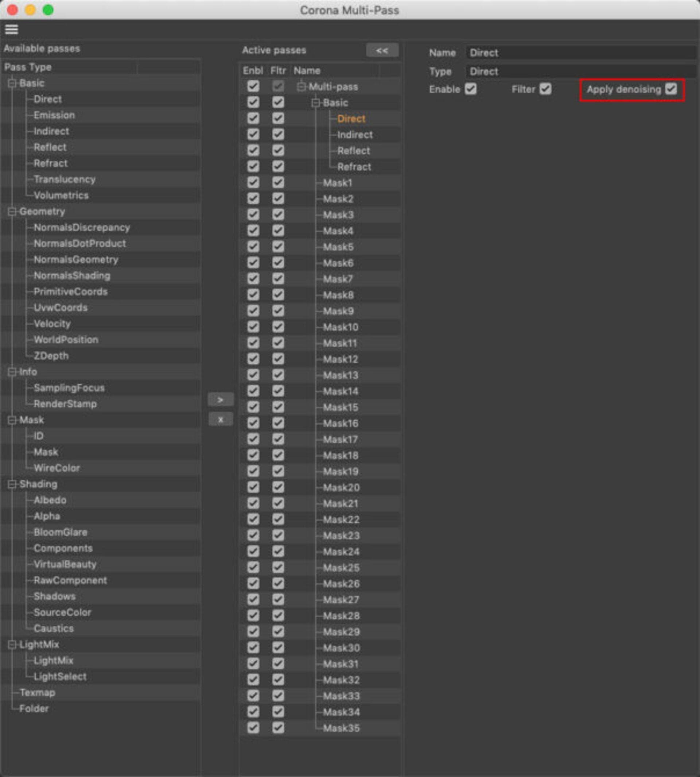Toggle Fltr checkbox for Mask5
Image resolution: width=700 pixels, height=777 pixels.
point(278,247)
